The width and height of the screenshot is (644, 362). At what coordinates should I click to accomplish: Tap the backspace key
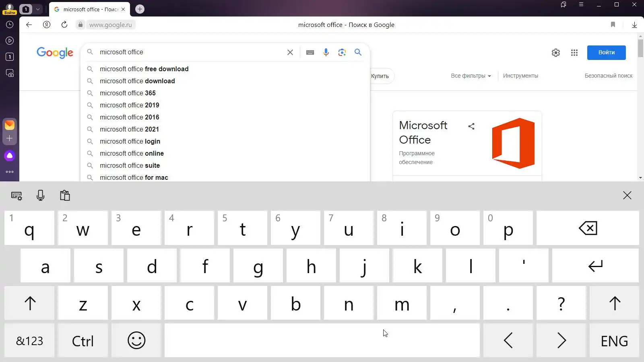[588, 228]
